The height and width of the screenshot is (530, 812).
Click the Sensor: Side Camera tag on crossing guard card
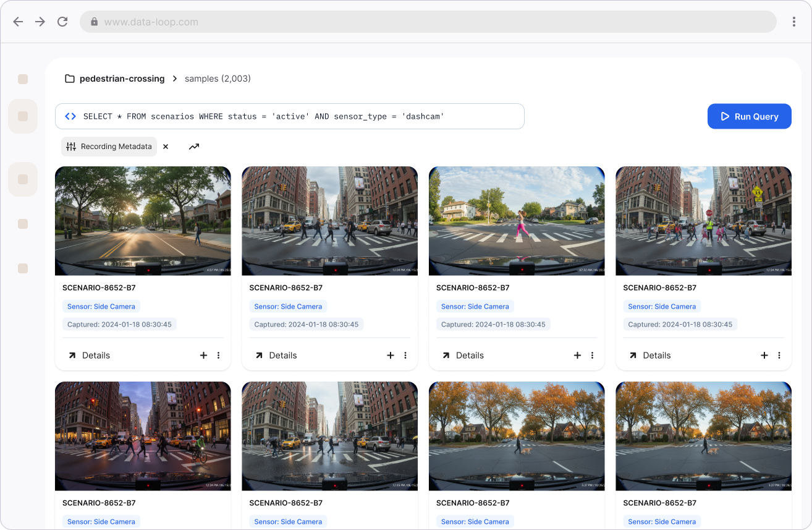pos(662,306)
